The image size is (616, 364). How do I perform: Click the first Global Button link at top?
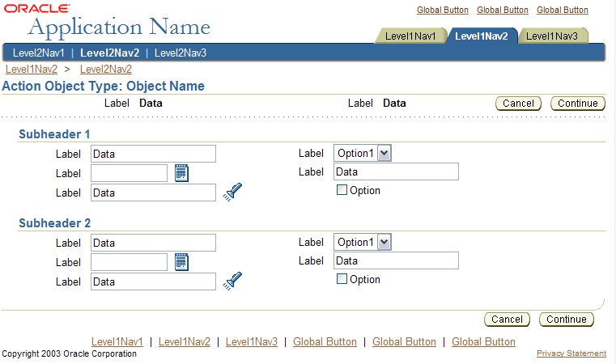(443, 11)
